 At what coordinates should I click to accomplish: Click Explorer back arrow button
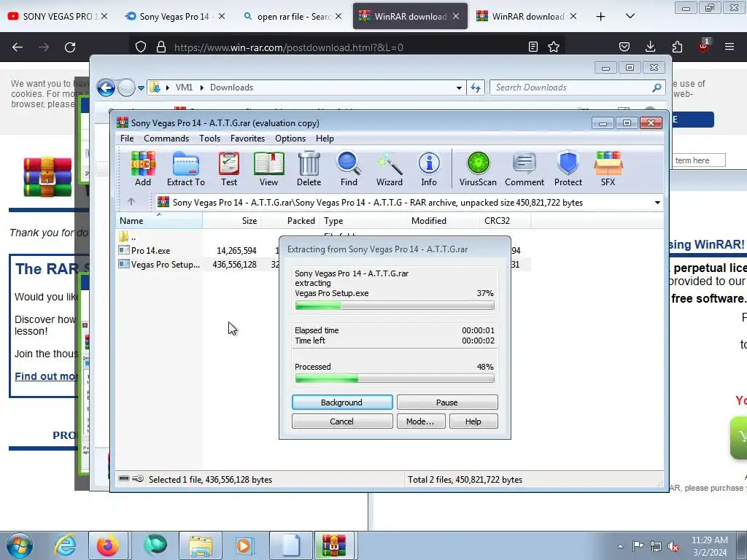[106, 87]
